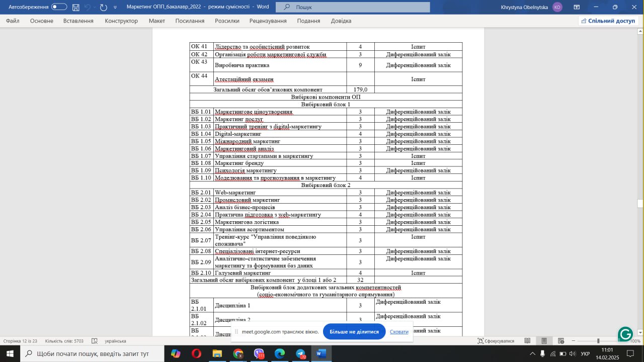Click the Більше не ділитися button

click(x=354, y=332)
